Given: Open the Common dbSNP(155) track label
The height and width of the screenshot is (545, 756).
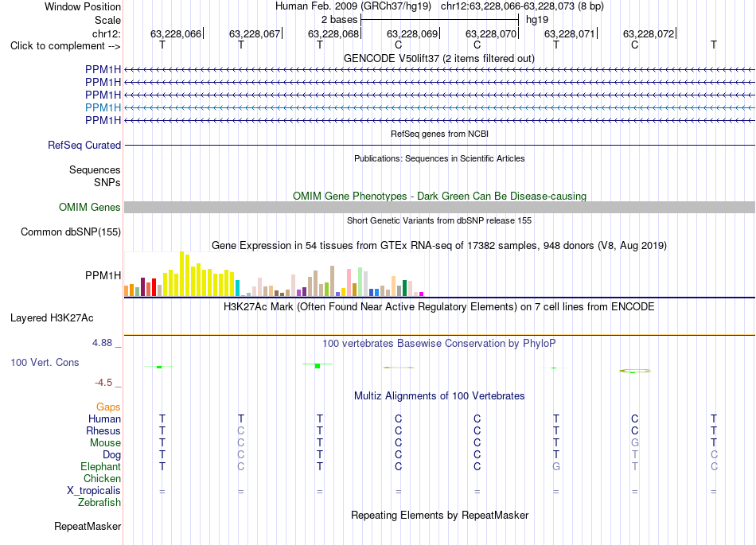Looking at the screenshot, I should click(71, 232).
